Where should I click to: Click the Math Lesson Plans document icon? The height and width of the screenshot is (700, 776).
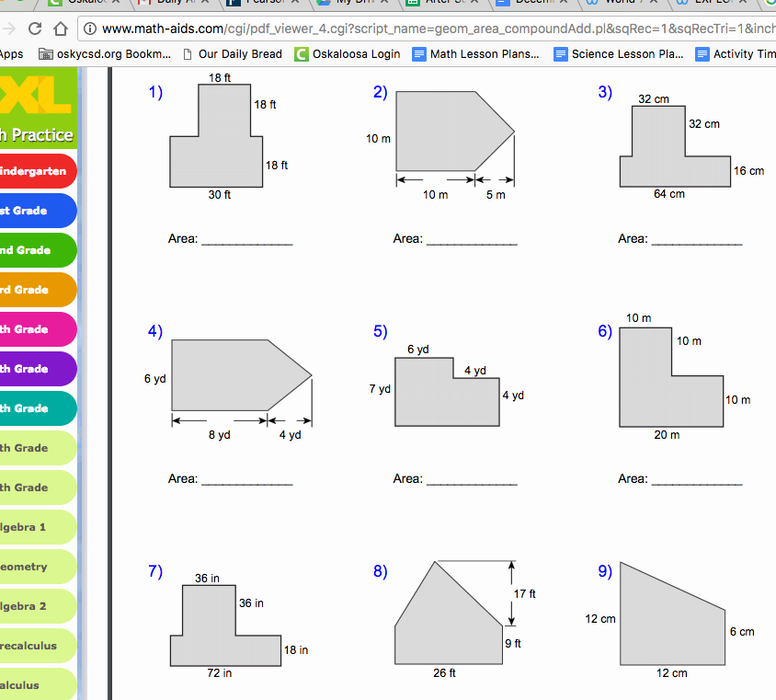[x=419, y=54]
